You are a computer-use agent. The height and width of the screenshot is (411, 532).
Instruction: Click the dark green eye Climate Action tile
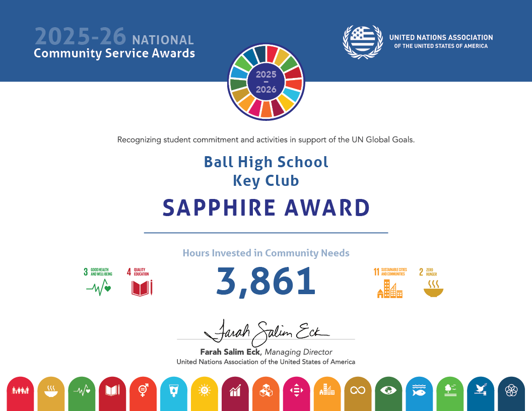pyautogui.click(x=388, y=394)
